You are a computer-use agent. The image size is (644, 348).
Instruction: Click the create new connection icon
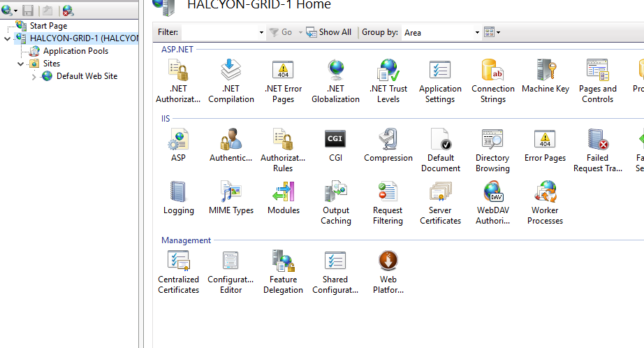[6, 10]
